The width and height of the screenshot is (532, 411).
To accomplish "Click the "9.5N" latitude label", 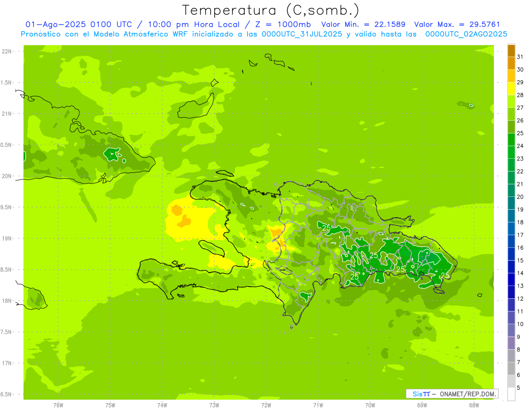I will click(x=7, y=207).
